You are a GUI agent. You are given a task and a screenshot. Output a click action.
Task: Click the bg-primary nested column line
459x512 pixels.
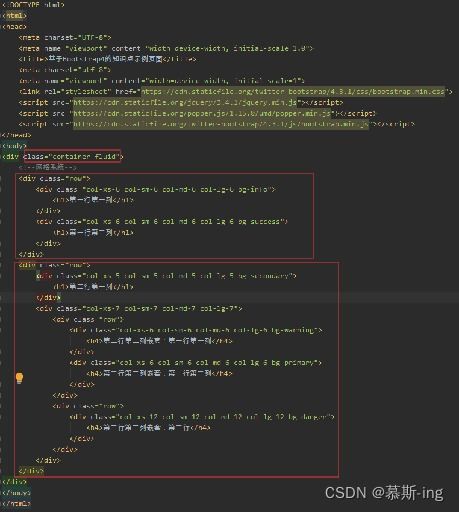click(x=196, y=363)
